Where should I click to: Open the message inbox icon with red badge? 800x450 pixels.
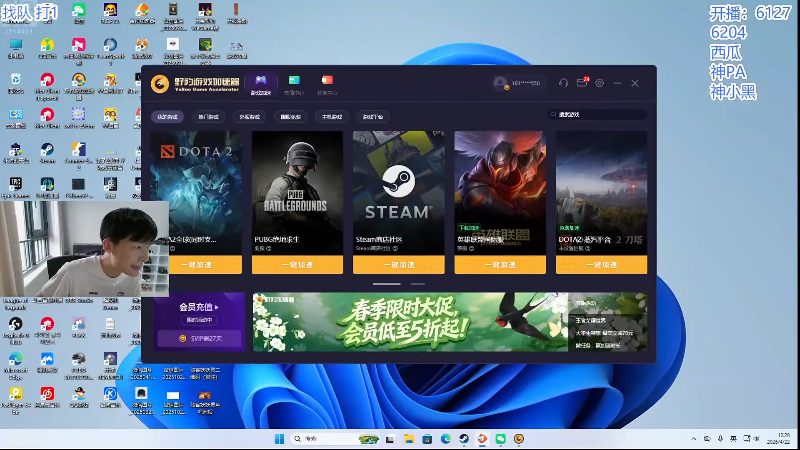click(582, 83)
